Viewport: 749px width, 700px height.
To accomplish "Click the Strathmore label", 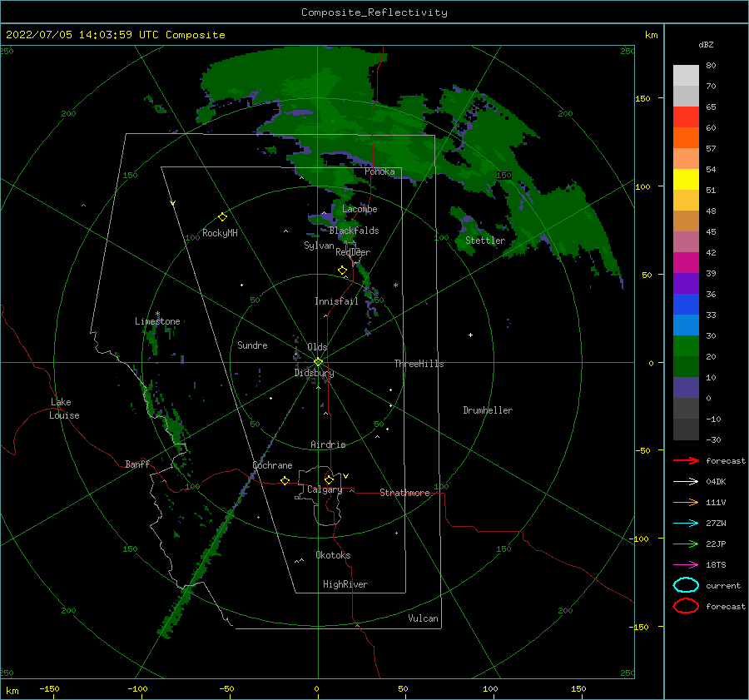I will (x=404, y=493).
